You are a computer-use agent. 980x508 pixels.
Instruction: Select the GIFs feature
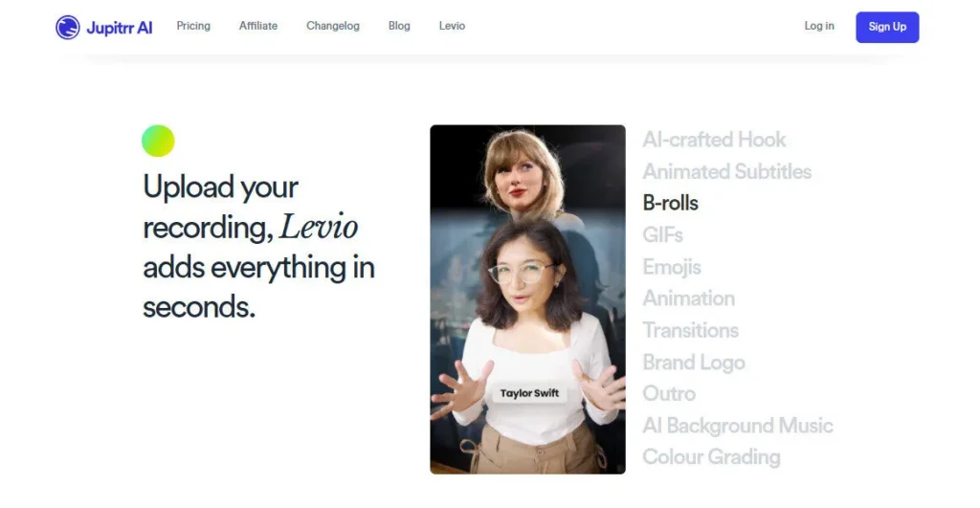click(662, 235)
